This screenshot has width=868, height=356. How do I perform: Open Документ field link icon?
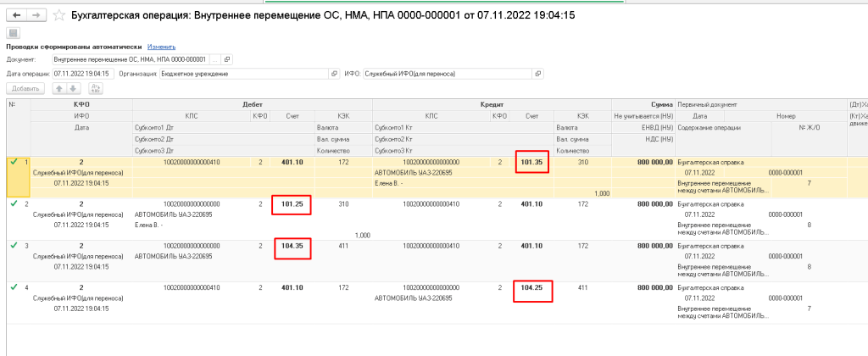[228, 59]
